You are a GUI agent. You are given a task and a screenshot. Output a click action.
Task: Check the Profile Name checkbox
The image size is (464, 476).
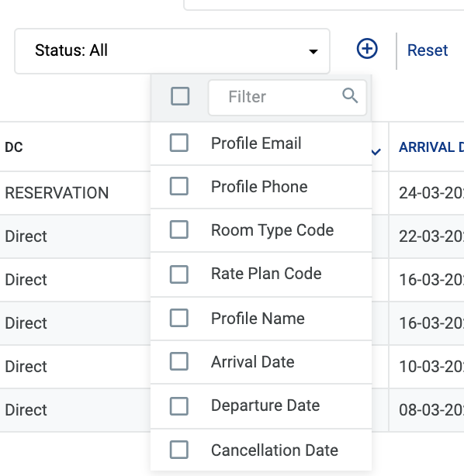pos(179,318)
